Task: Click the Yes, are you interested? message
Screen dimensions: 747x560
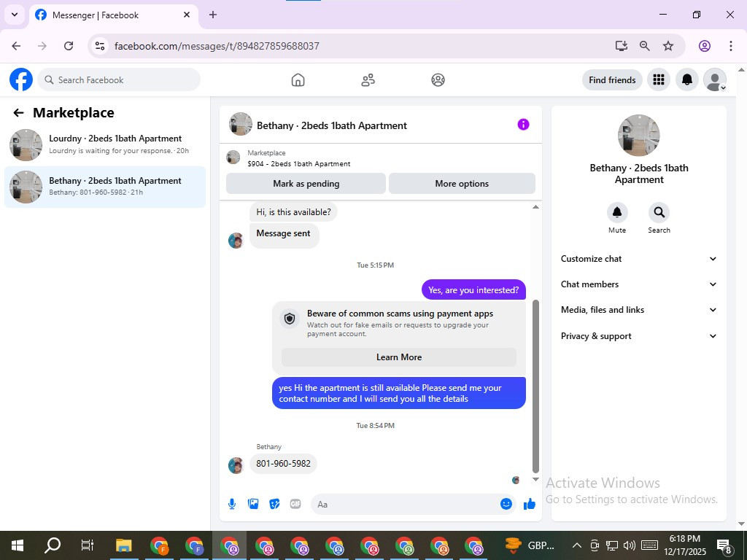Action: coord(473,290)
